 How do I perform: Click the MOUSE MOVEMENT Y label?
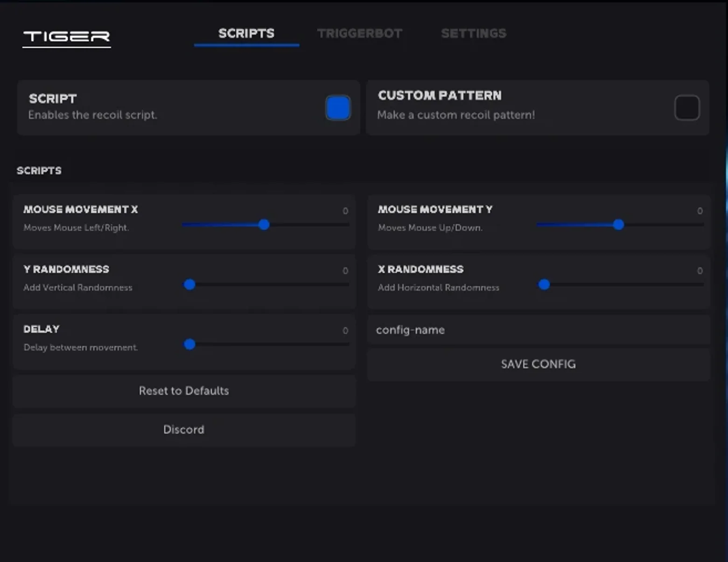435,209
